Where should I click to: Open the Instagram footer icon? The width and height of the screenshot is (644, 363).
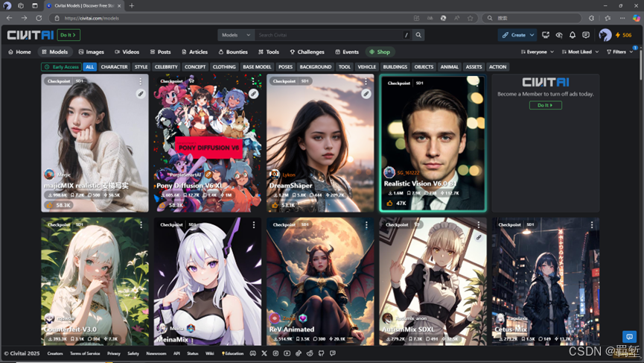coord(275,353)
